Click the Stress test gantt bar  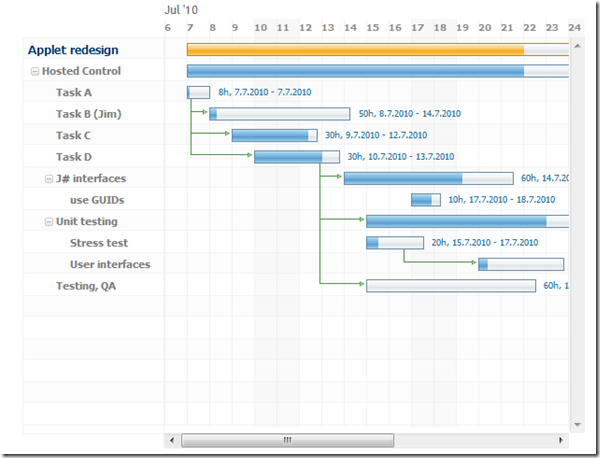click(395, 243)
